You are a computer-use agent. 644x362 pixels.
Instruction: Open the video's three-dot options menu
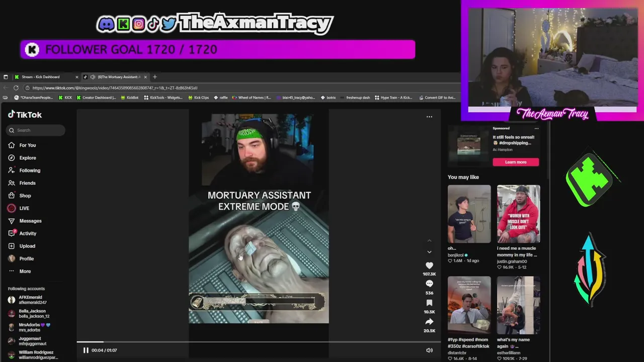click(429, 117)
